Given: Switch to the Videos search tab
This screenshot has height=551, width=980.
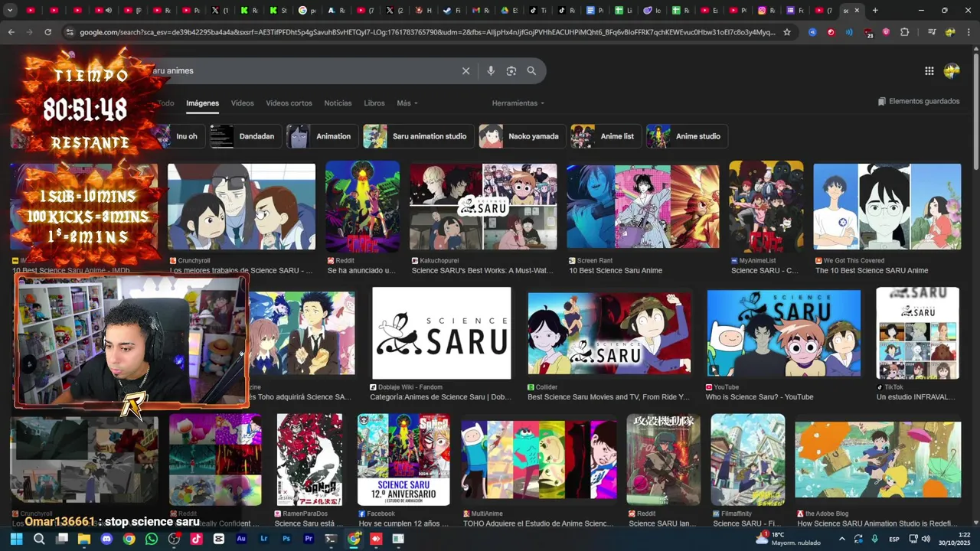Looking at the screenshot, I should coord(242,103).
